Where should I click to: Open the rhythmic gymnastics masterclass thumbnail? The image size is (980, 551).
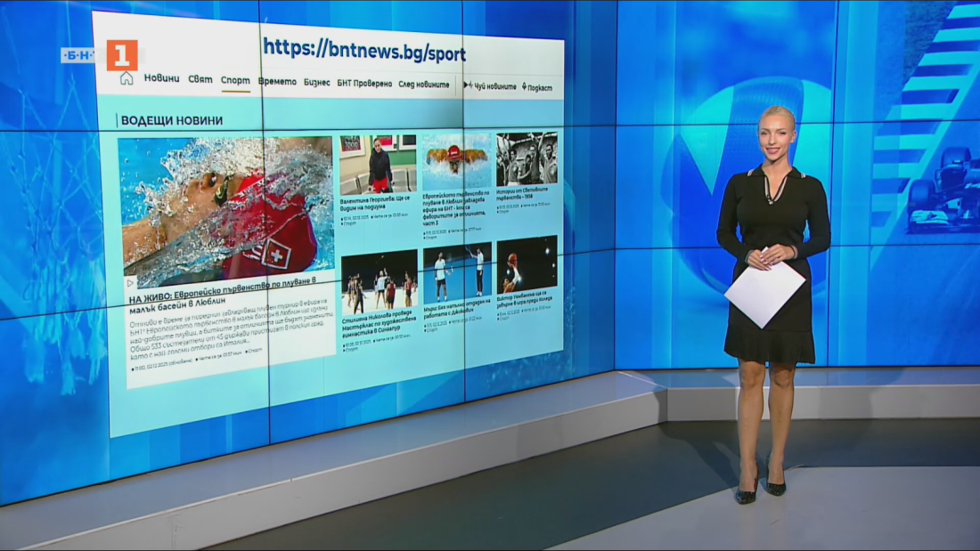[x=379, y=283]
